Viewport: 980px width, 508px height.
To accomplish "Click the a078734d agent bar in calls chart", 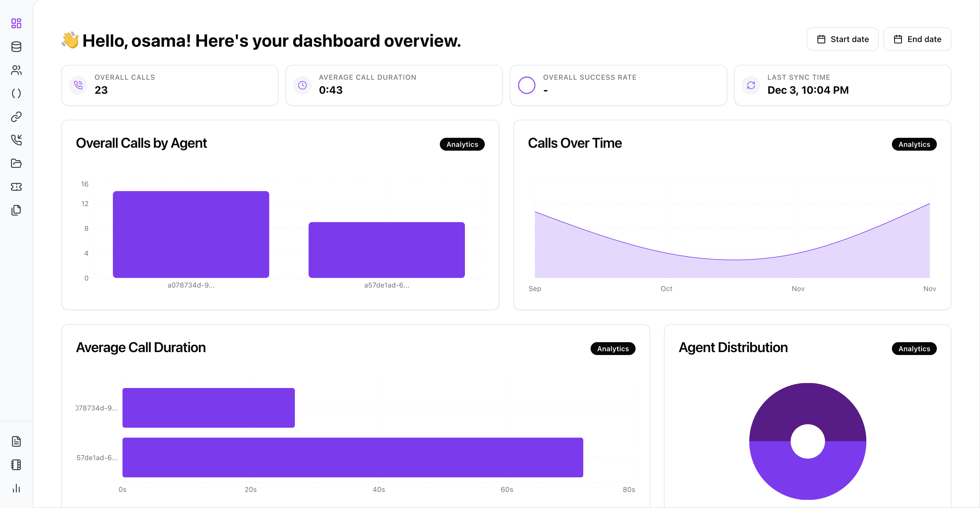I will [x=191, y=234].
